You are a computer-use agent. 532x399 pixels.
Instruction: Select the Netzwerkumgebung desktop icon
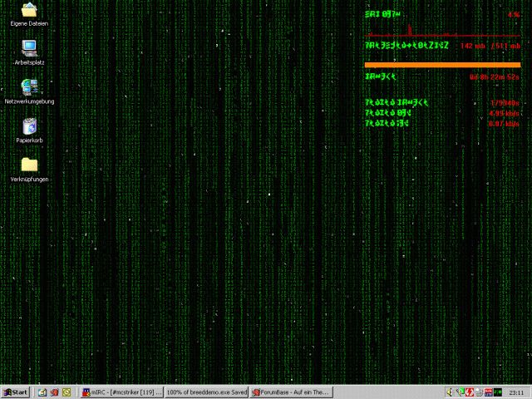click(29, 91)
